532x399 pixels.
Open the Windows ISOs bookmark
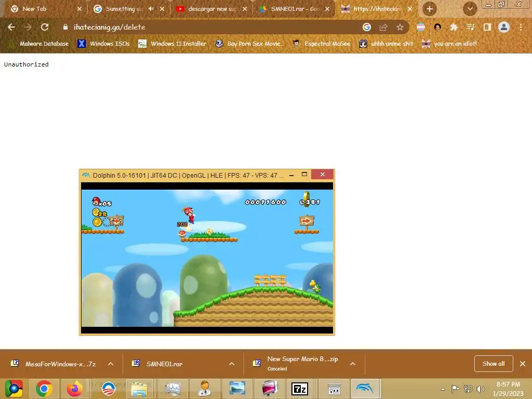click(104, 44)
